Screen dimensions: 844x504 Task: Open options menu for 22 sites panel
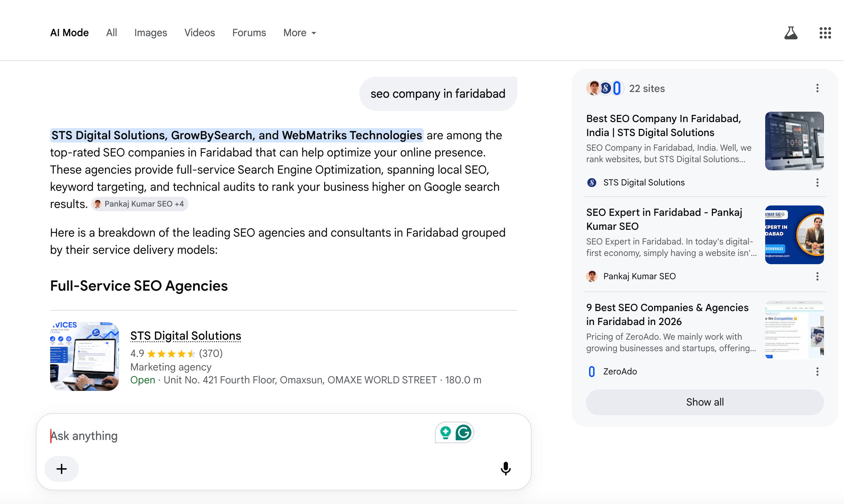pos(817,88)
